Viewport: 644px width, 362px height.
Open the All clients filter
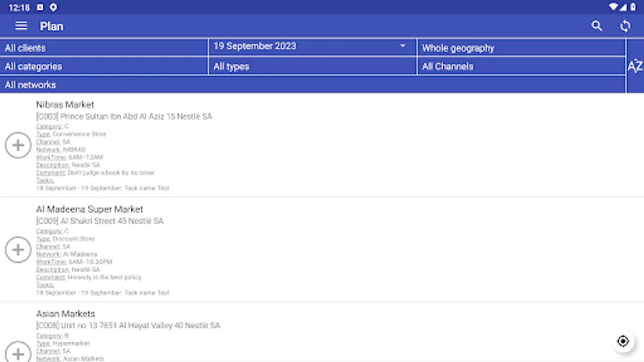click(x=104, y=48)
